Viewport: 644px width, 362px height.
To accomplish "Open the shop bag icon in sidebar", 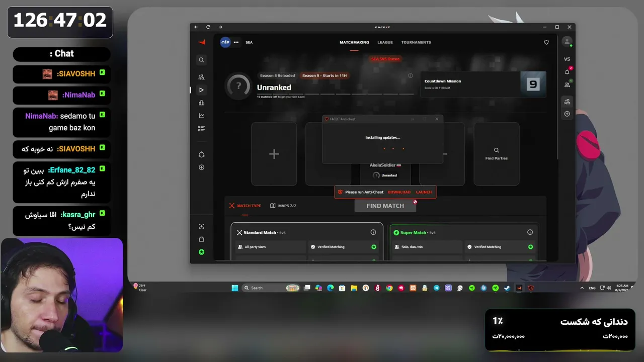I will click(201, 239).
